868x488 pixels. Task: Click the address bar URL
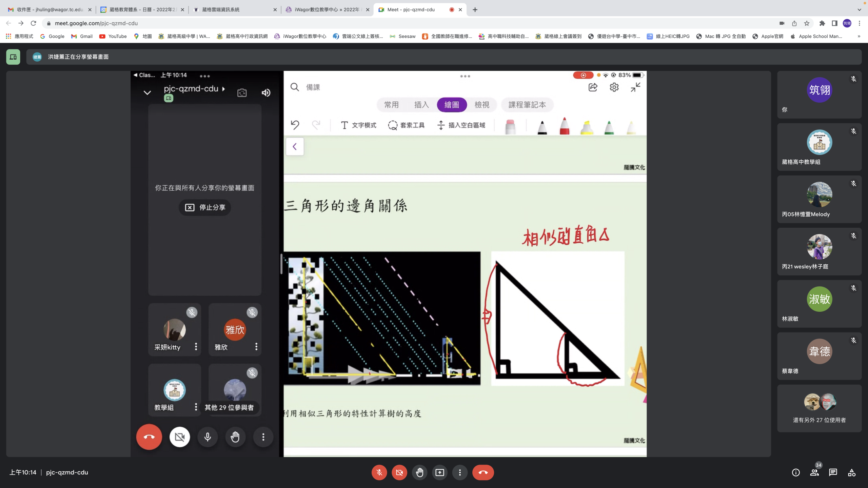click(x=96, y=23)
